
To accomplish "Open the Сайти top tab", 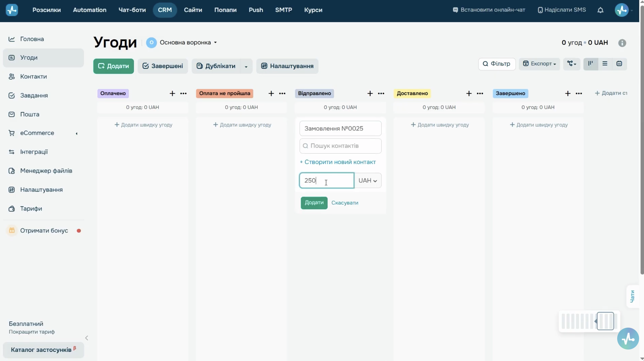I will coord(193,10).
